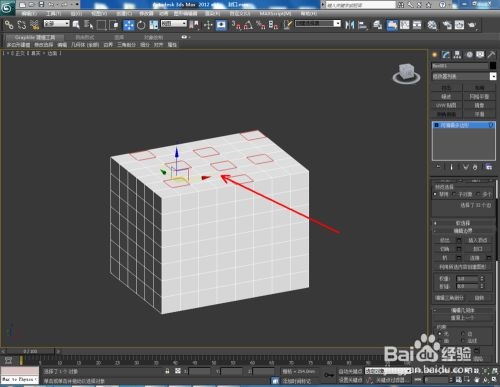Viewport: 500px width, 387px height.
Task: Expand the 软选择 rollout
Action: 464,223
